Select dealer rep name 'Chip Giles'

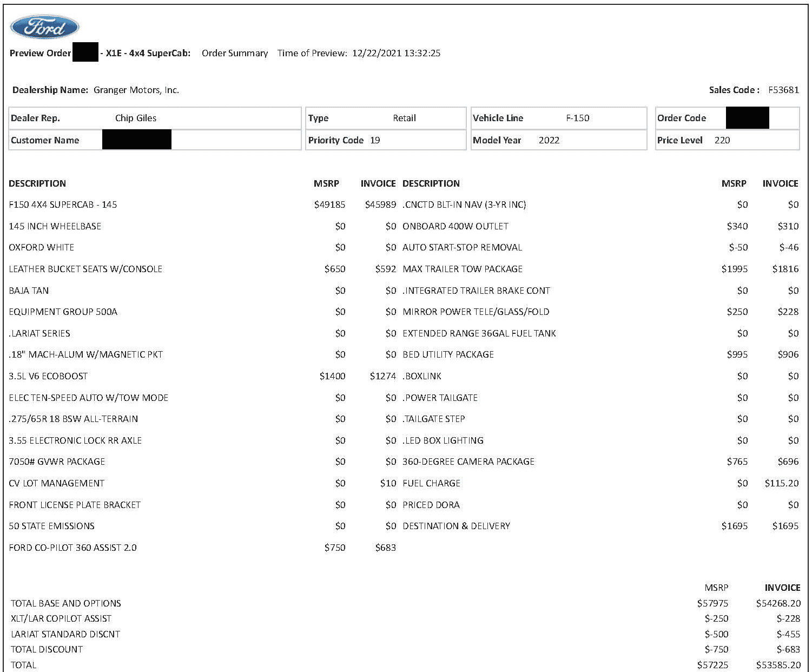[x=136, y=118]
